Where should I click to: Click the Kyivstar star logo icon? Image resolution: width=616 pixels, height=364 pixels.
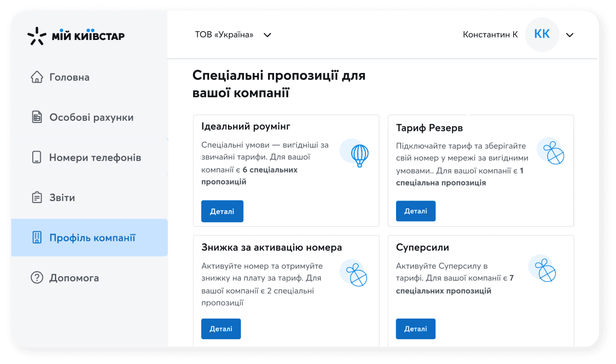tap(37, 36)
